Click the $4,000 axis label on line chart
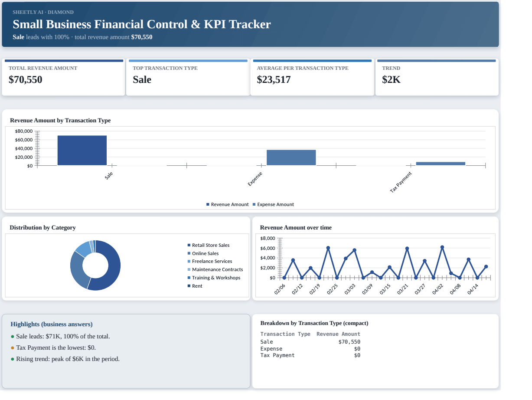This screenshot has height=400, width=532. coord(268,258)
